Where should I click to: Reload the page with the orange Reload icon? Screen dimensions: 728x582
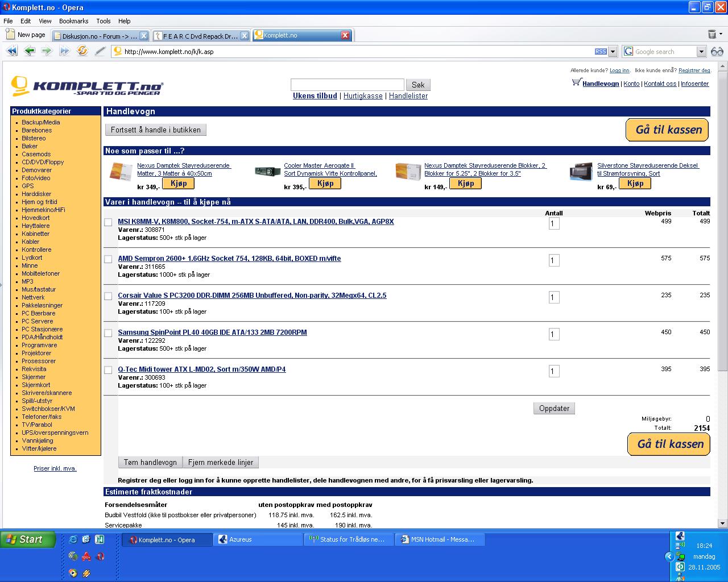pyautogui.click(x=82, y=51)
